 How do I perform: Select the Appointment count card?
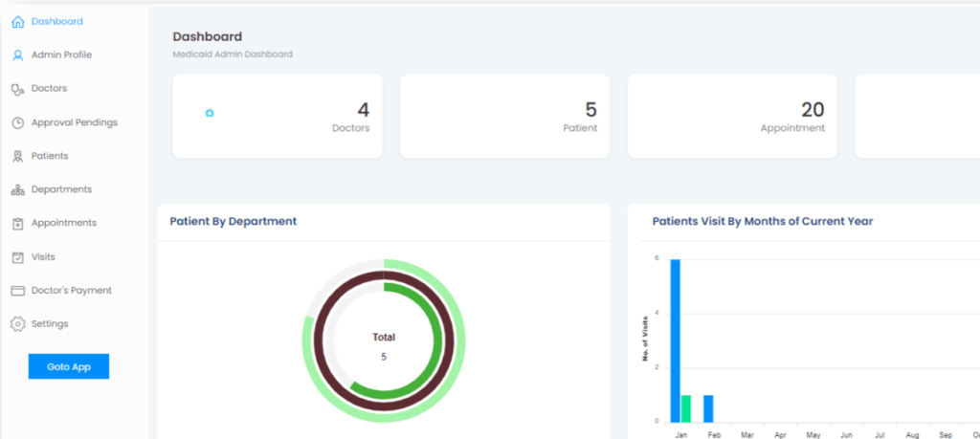[732, 116]
